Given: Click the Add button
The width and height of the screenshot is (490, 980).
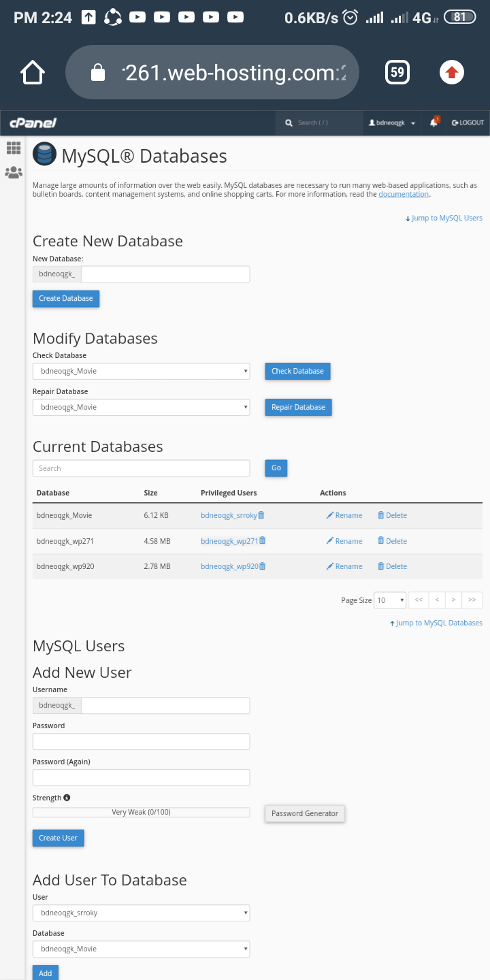Looking at the screenshot, I should 46,973.
